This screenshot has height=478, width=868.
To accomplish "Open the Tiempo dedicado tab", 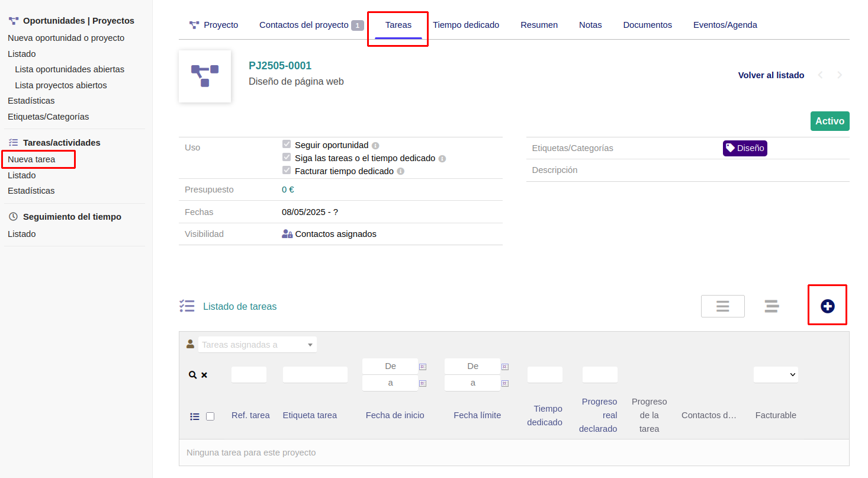I will tap(466, 25).
